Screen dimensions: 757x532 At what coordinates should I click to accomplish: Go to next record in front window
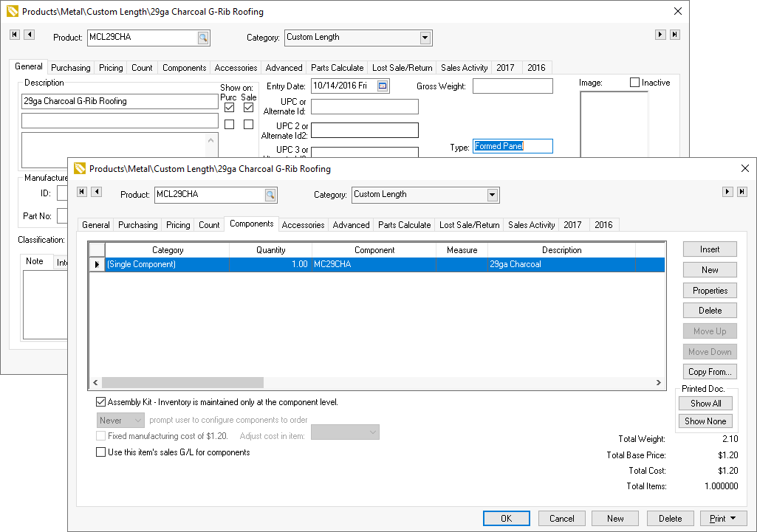727,192
